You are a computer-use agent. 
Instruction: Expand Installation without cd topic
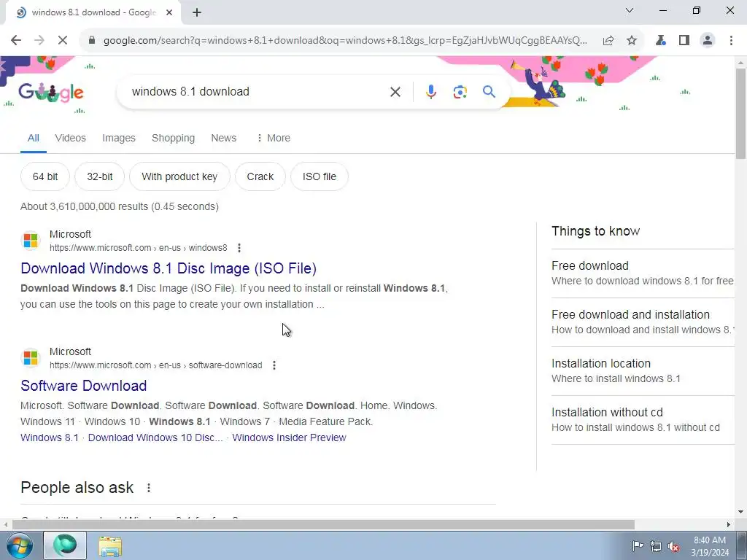[x=643, y=420]
